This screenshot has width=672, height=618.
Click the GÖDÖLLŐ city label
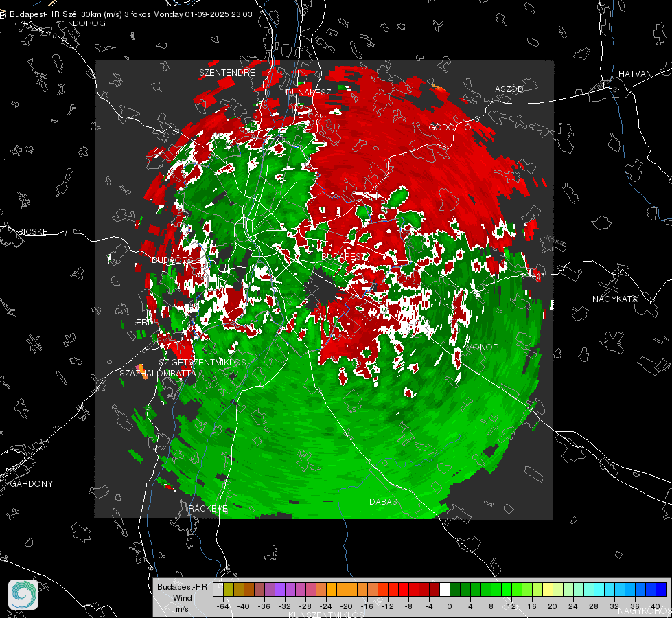click(450, 127)
